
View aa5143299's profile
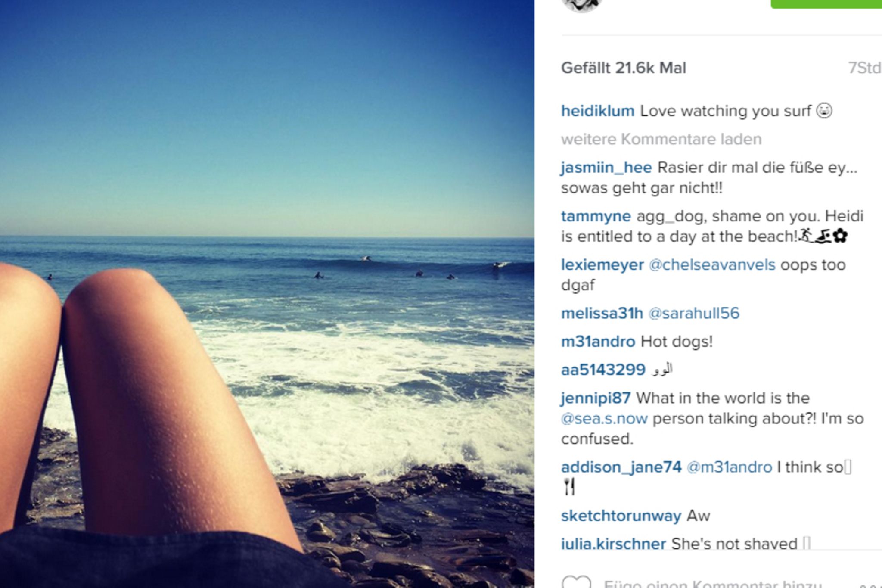pos(603,370)
